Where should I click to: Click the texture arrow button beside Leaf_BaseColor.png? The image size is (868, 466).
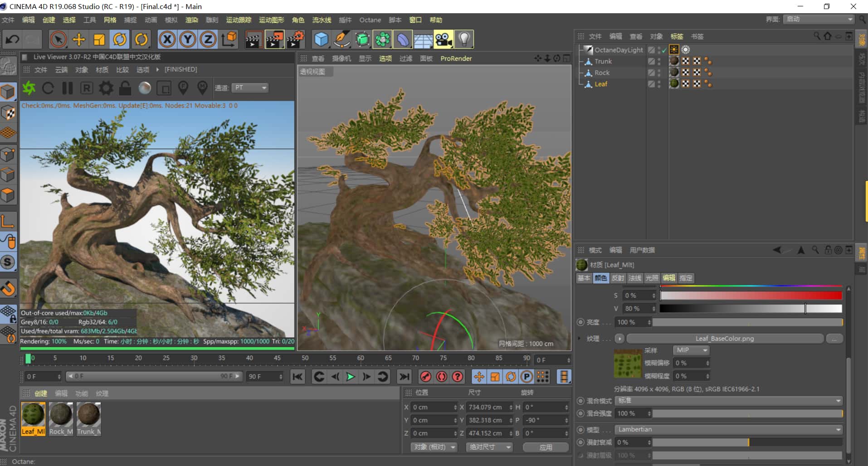[x=619, y=339]
